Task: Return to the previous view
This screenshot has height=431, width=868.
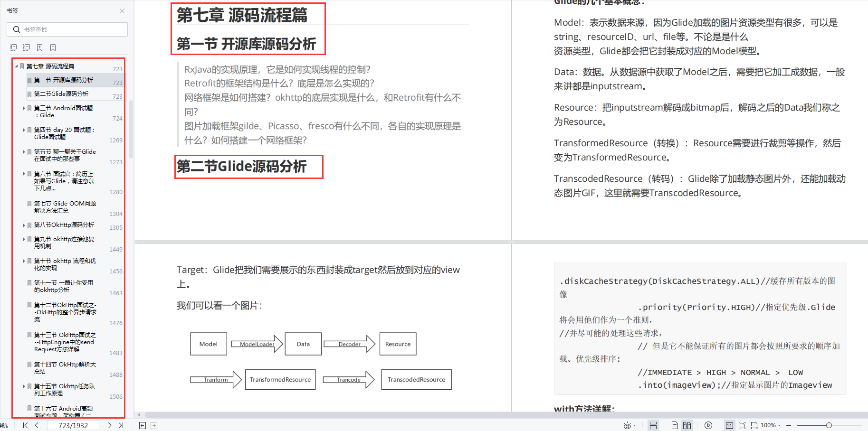Action: click(143, 425)
